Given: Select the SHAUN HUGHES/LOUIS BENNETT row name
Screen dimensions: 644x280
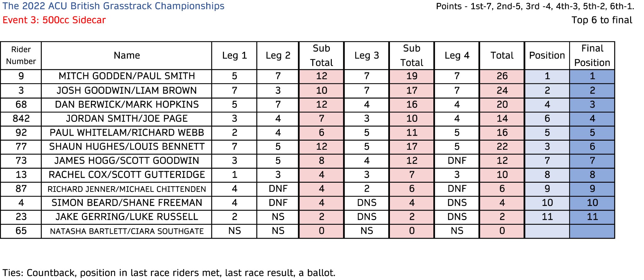Looking at the screenshot, I should [x=126, y=147].
